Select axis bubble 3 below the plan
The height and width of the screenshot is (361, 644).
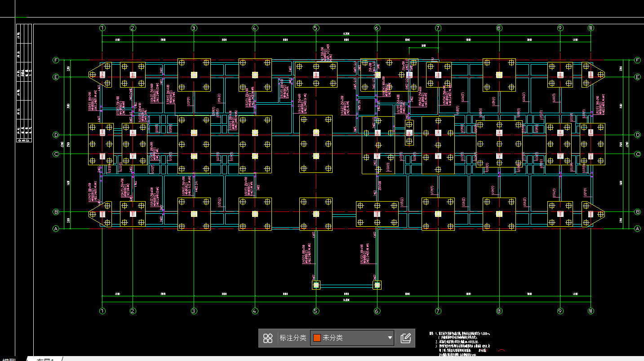194,311
